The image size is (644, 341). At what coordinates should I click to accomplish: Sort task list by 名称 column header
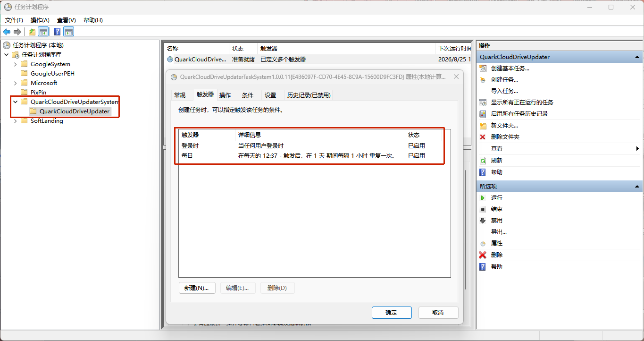coord(197,49)
